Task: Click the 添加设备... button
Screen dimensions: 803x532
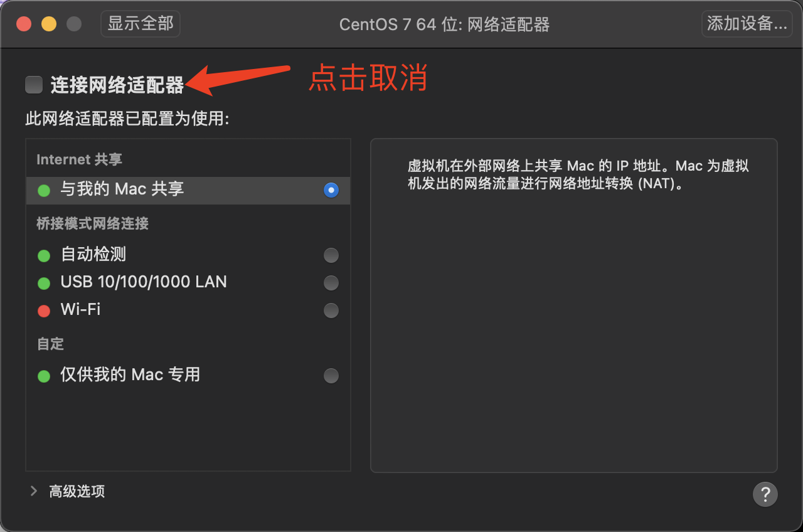Action: point(747,24)
